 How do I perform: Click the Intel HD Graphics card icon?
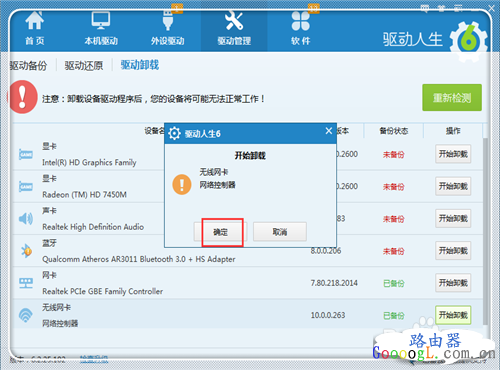pos(26,154)
